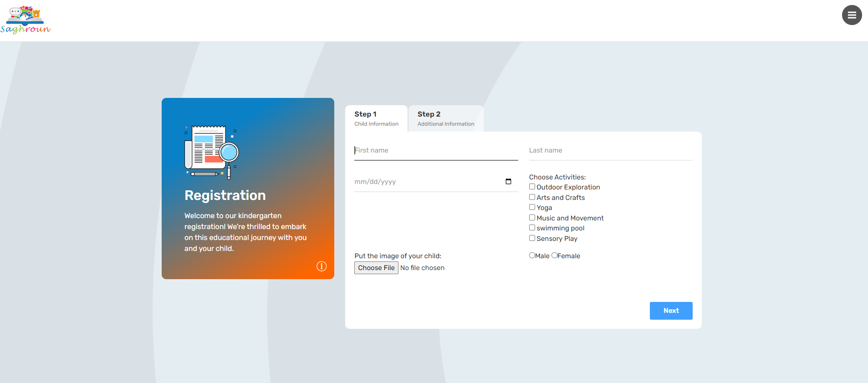The width and height of the screenshot is (868, 383).
Task: Focus the First name field
Action: click(x=436, y=151)
